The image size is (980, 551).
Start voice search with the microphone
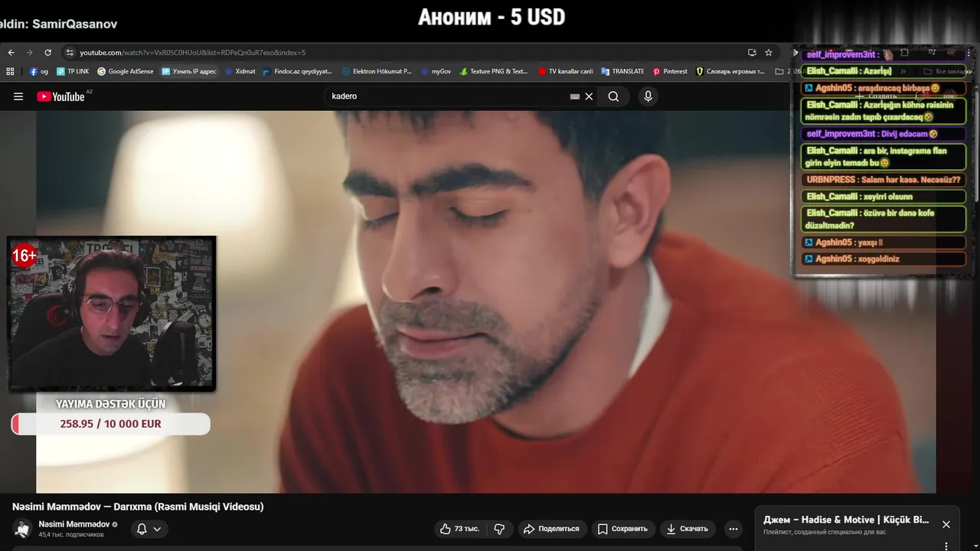pos(648,96)
